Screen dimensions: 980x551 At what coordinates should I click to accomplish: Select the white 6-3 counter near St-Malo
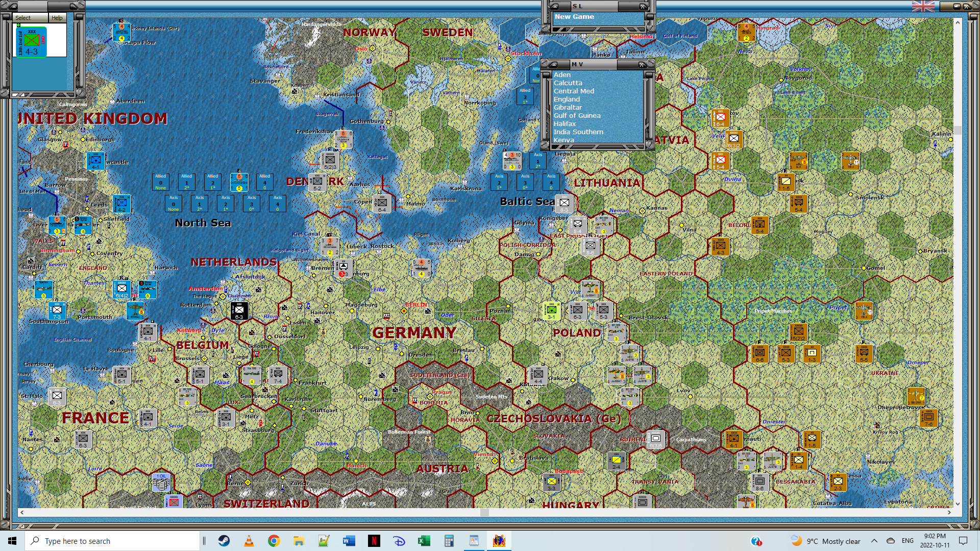tap(57, 396)
